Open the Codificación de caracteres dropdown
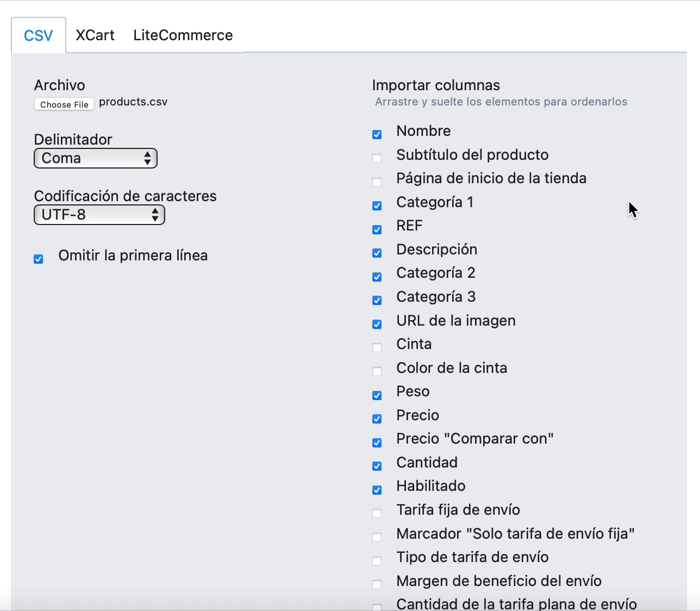Screen dimensions: 700x611 coord(99,215)
